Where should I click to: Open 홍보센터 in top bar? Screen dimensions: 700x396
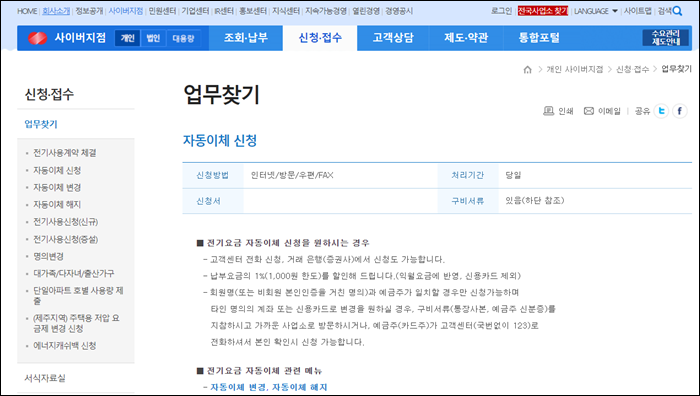point(253,11)
